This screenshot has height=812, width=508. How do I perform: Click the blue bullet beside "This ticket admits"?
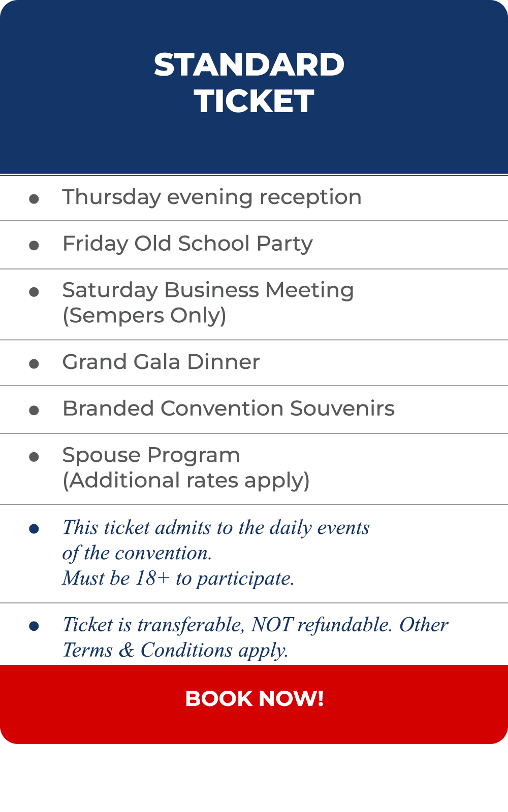[34, 529]
